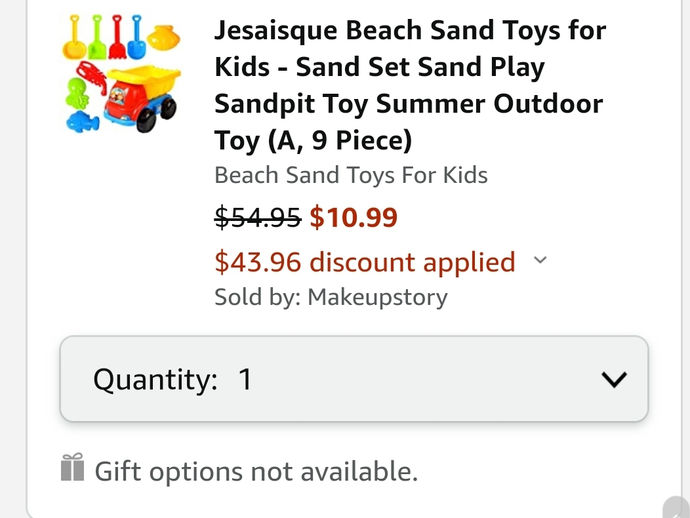Open the Quantity dropdown
The width and height of the screenshot is (690, 518).
point(354,379)
